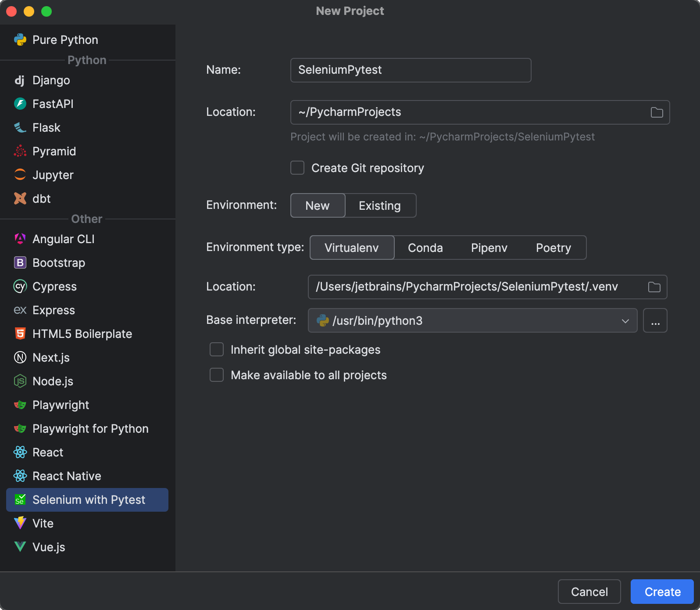This screenshot has height=610, width=700.
Task: Click the Flask project icon
Action: pos(20,128)
